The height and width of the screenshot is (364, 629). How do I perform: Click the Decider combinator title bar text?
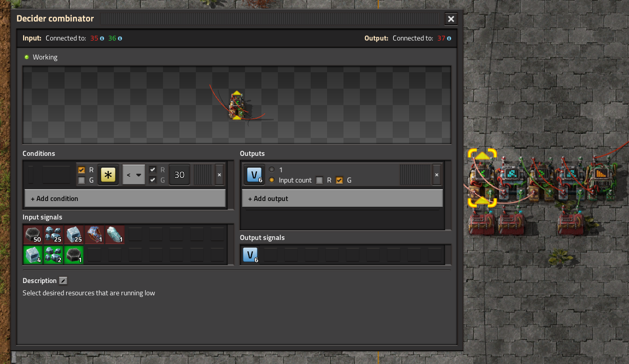point(55,19)
